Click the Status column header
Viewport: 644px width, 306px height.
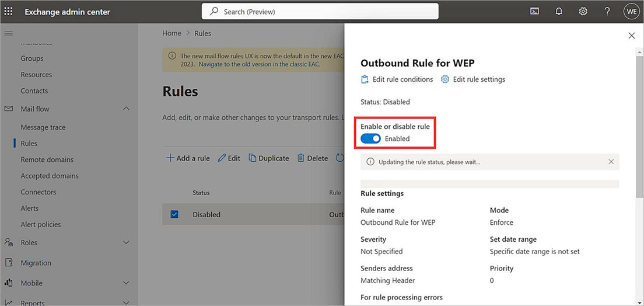[201, 193]
